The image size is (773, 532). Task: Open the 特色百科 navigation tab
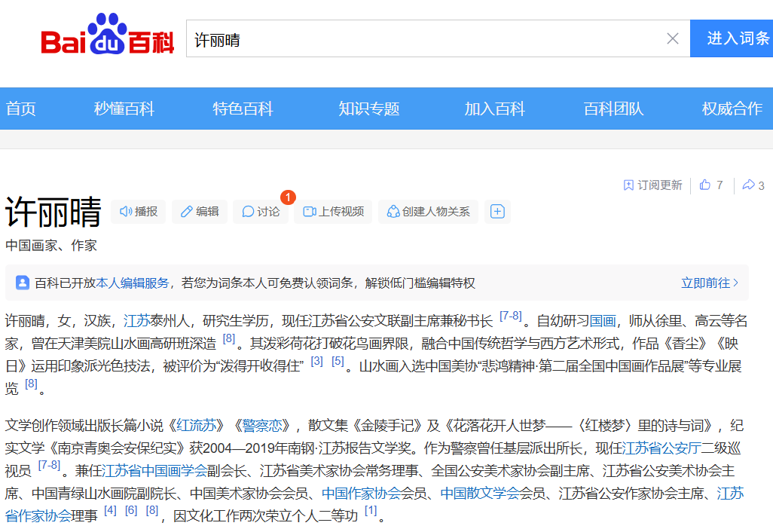tap(243, 109)
